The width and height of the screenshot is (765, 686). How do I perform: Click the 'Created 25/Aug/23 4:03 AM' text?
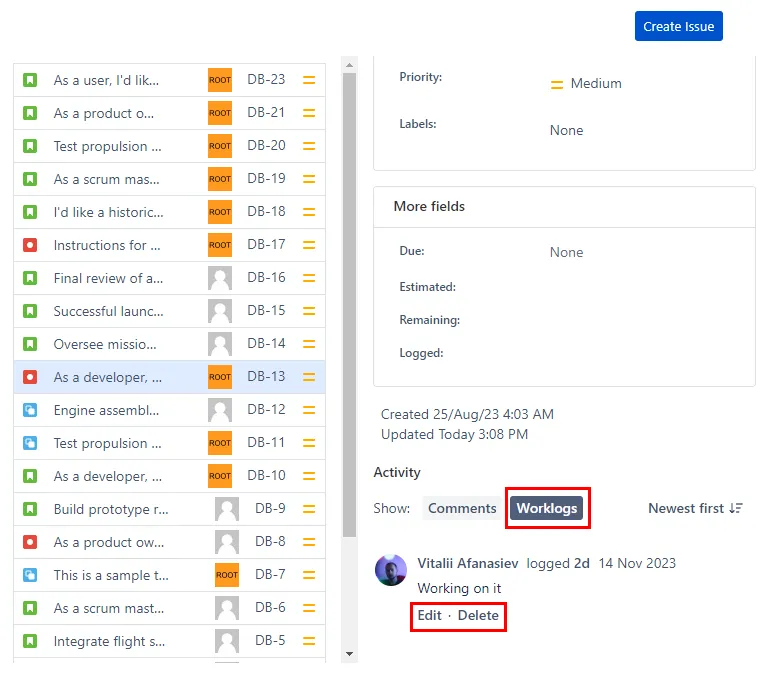click(x=467, y=414)
